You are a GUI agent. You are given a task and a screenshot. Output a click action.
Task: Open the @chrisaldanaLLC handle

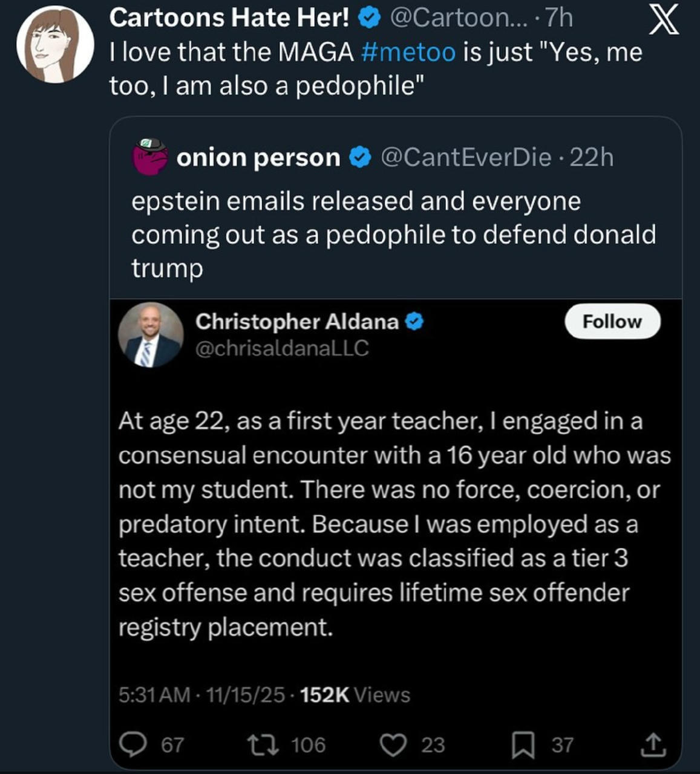(x=282, y=348)
